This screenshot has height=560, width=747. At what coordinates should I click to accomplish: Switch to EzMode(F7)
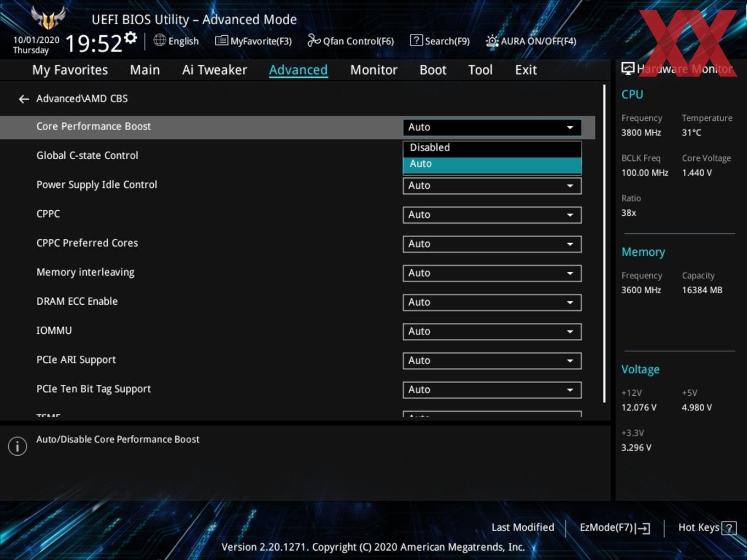point(615,528)
